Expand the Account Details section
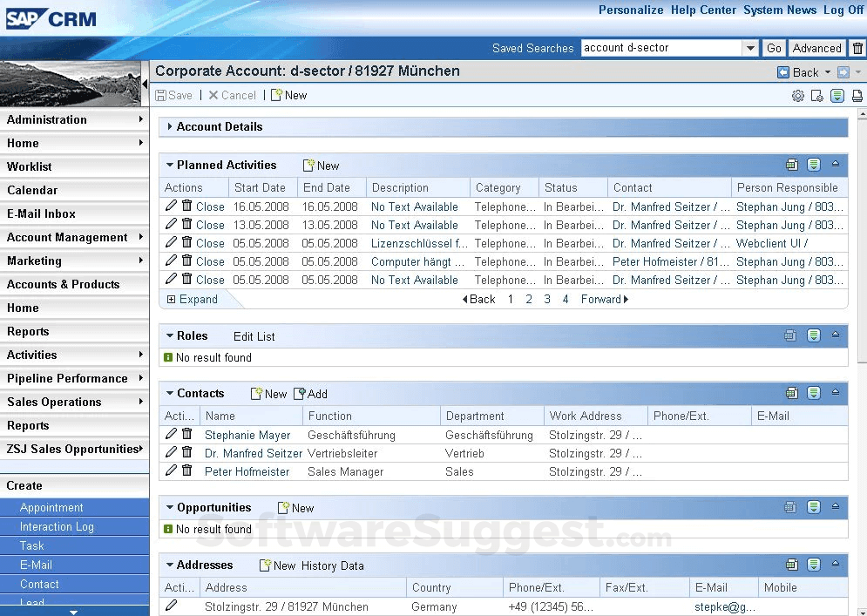This screenshot has height=616, width=867. tap(170, 126)
